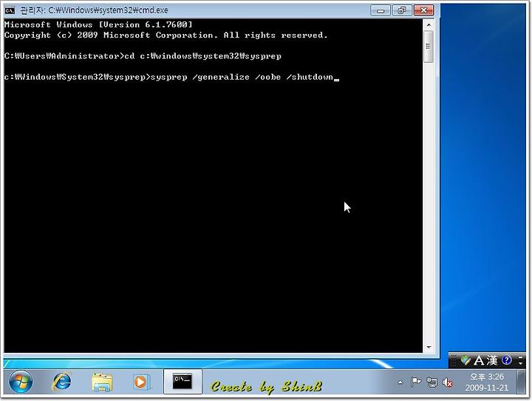Click the network connection tray icon
The height and width of the screenshot is (401, 532).
coord(432,383)
